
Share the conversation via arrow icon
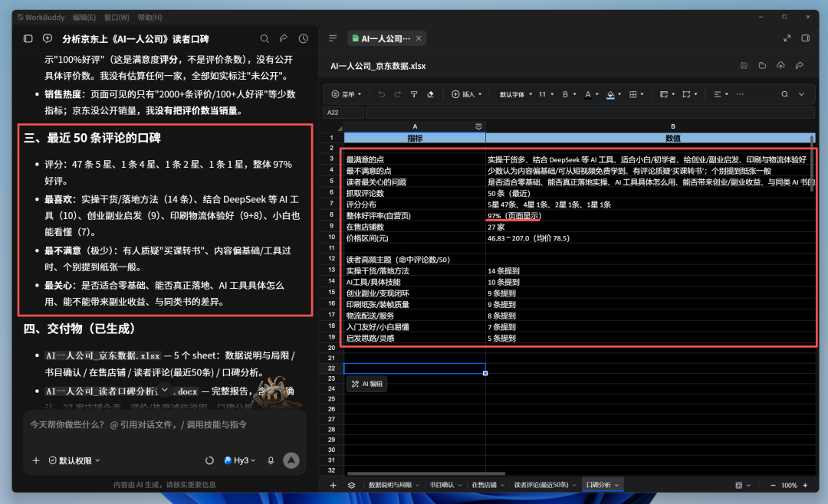[284, 38]
